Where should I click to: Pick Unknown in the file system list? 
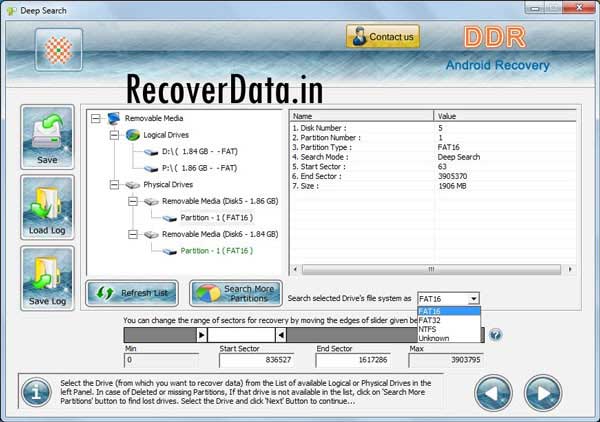click(x=434, y=338)
